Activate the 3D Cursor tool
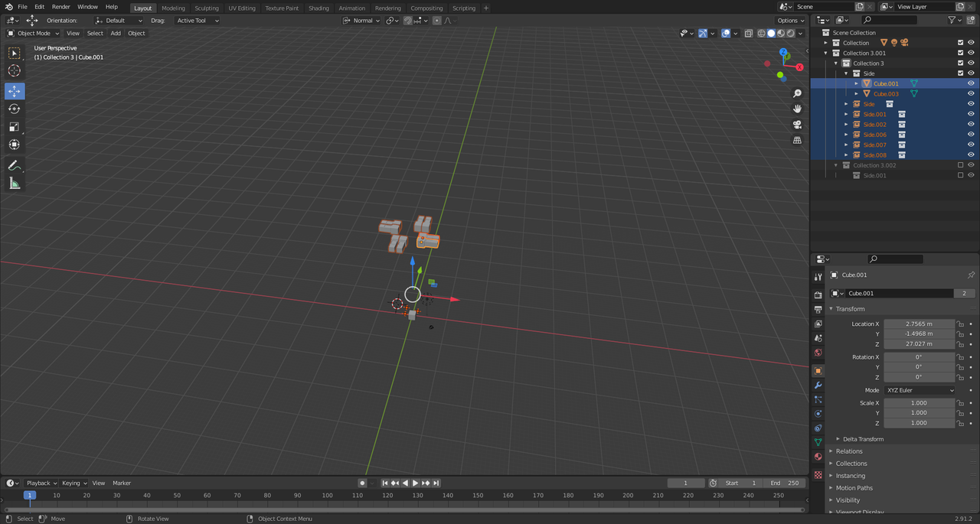Image resolution: width=980 pixels, height=524 pixels. [x=15, y=70]
